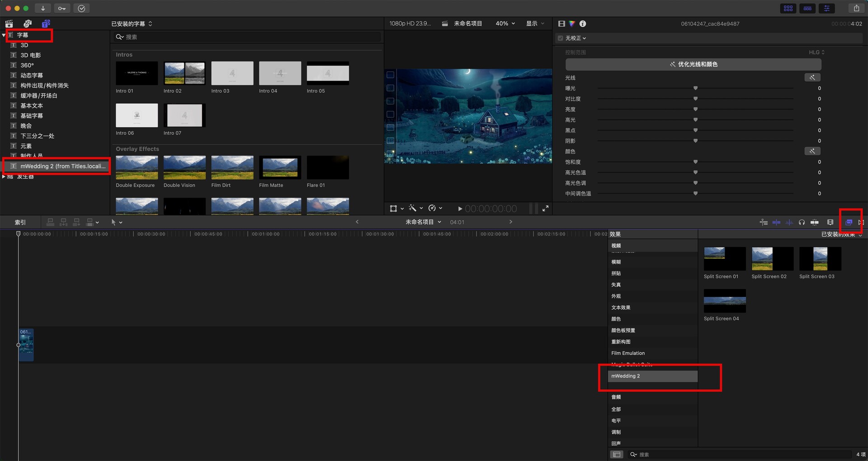Go forward in timeline history arrow
This screenshot has width=868, height=461.
(511, 222)
